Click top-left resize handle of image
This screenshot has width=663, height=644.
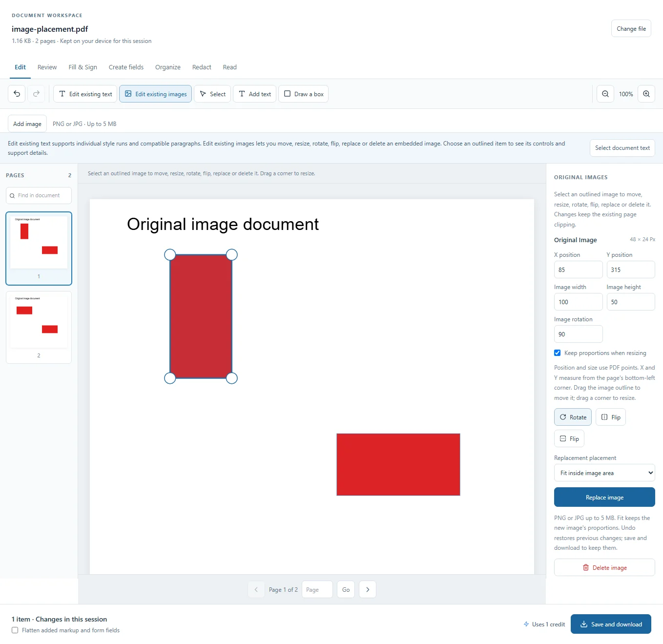coord(170,254)
